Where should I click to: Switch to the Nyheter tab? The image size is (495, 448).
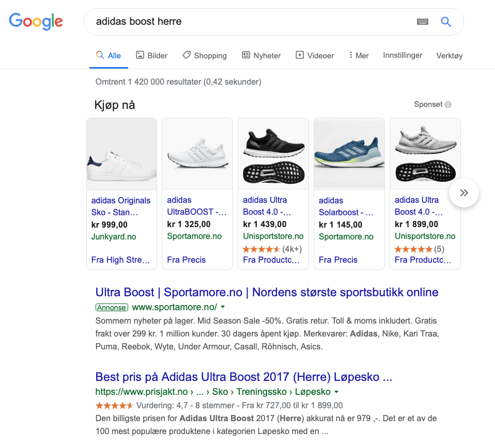pyautogui.click(x=261, y=56)
